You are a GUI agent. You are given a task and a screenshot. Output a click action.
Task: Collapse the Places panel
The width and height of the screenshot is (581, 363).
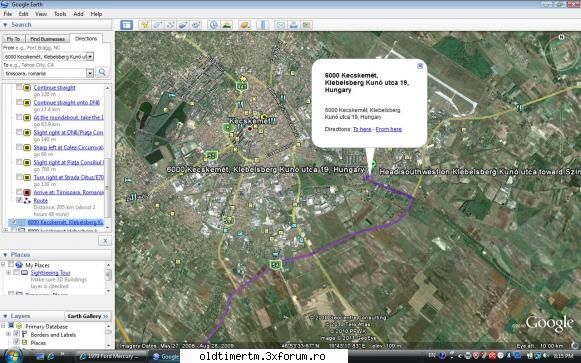(x=5, y=255)
